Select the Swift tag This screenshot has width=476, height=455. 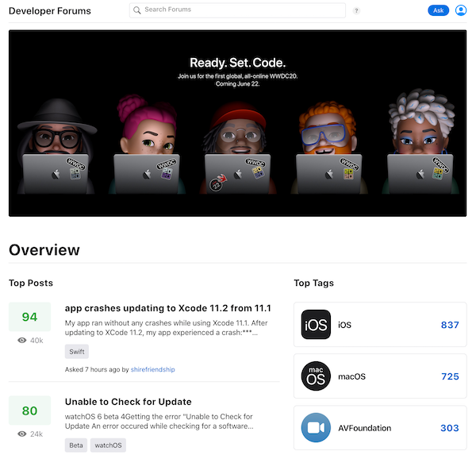[x=77, y=352]
